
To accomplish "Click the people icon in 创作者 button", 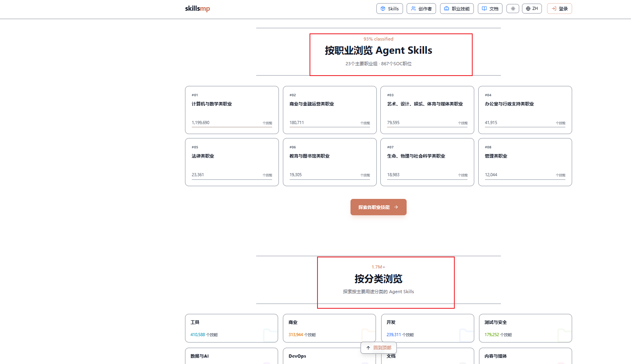I will pos(413,8).
